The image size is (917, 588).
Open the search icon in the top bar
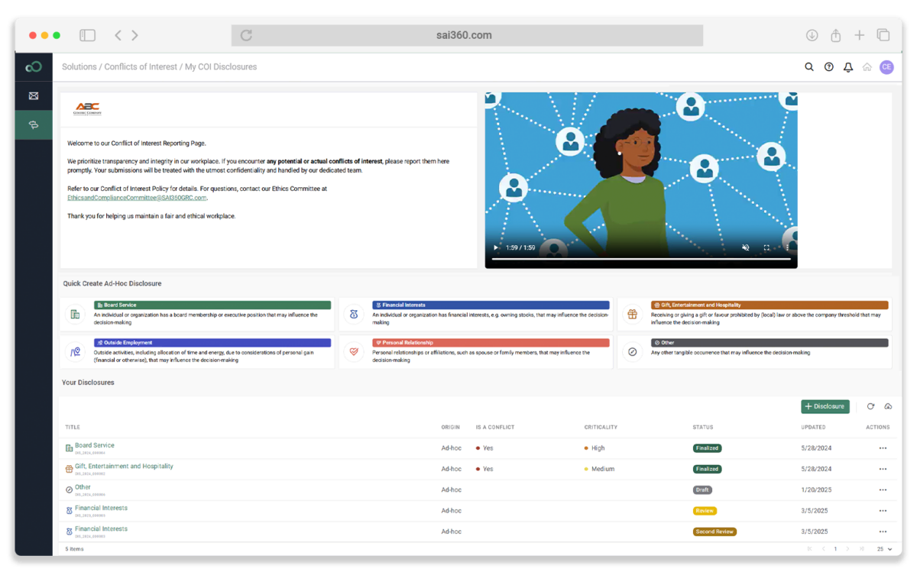click(x=809, y=67)
